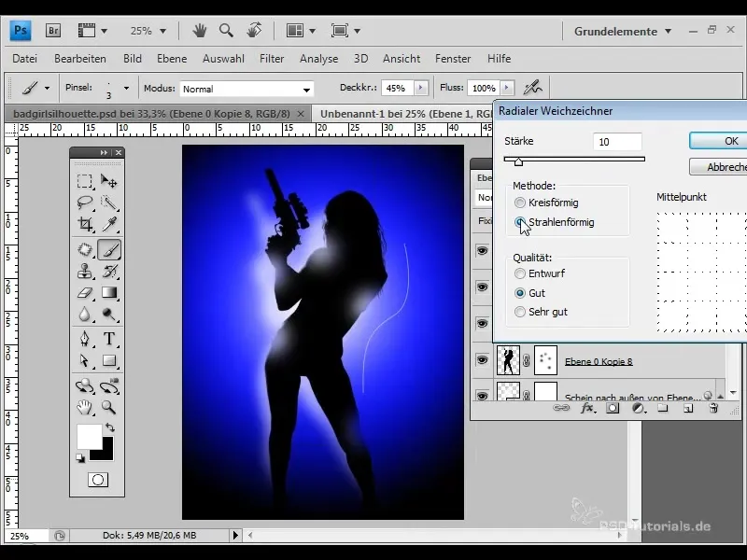Open the Fenster menu
The width and height of the screenshot is (747, 560).
[453, 59]
